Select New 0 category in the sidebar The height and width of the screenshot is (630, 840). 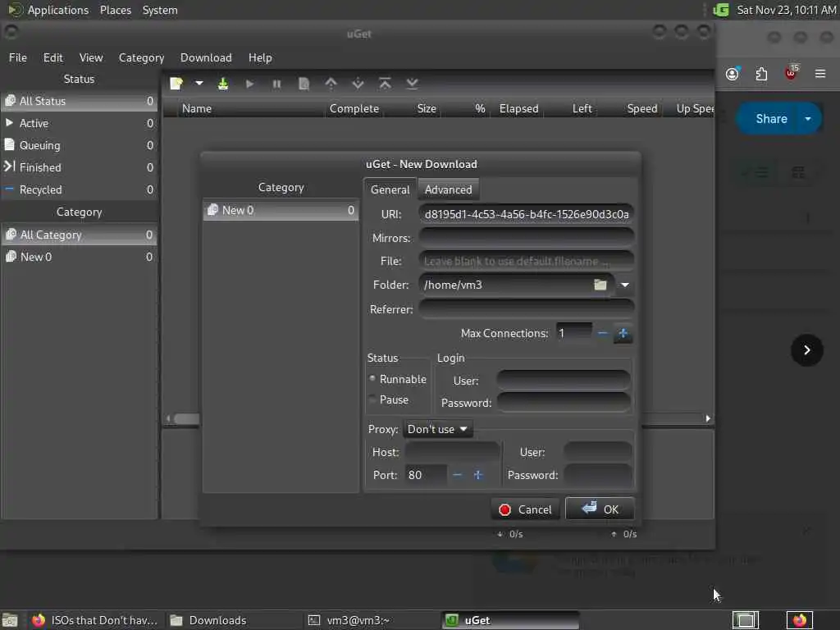pyautogui.click(x=80, y=257)
